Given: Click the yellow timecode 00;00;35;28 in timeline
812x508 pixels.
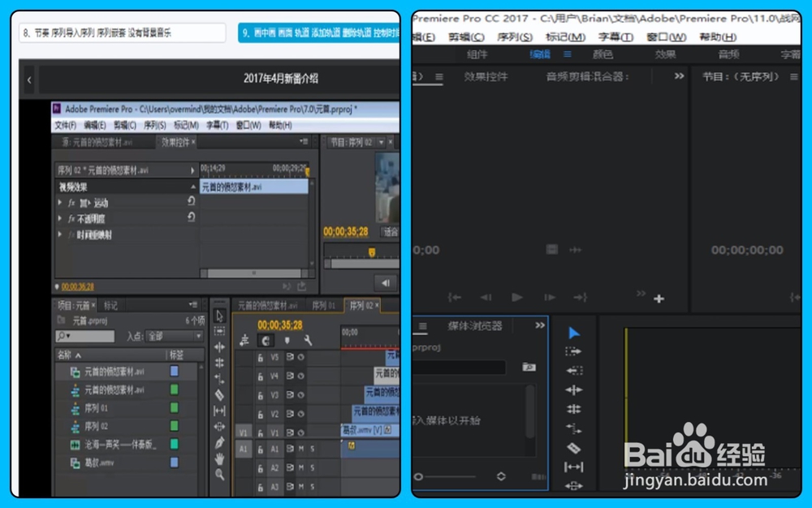Looking at the screenshot, I should pos(279,325).
